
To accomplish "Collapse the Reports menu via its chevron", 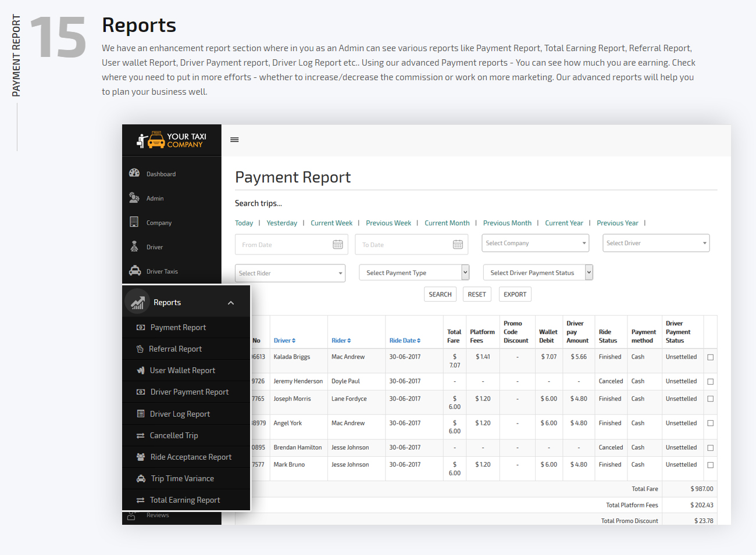I will (231, 302).
